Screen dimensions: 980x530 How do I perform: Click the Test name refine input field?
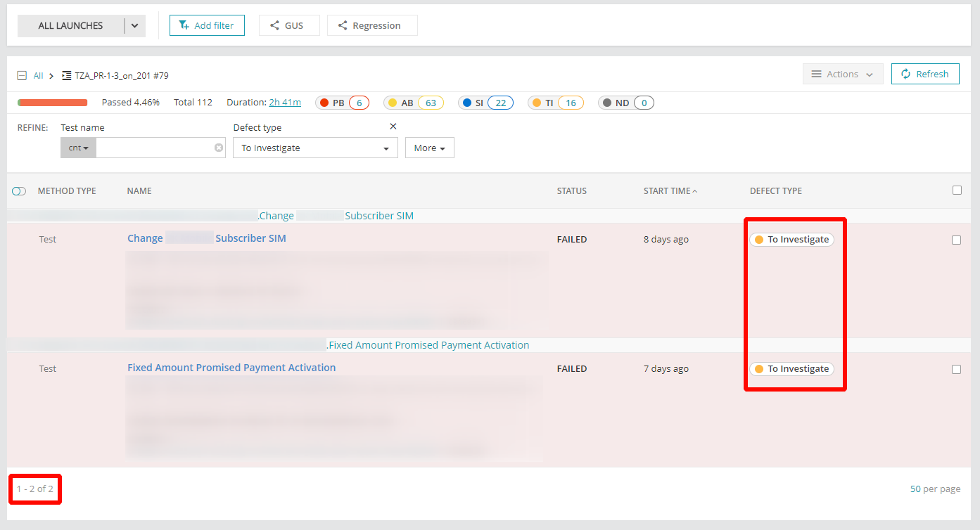tap(155, 148)
